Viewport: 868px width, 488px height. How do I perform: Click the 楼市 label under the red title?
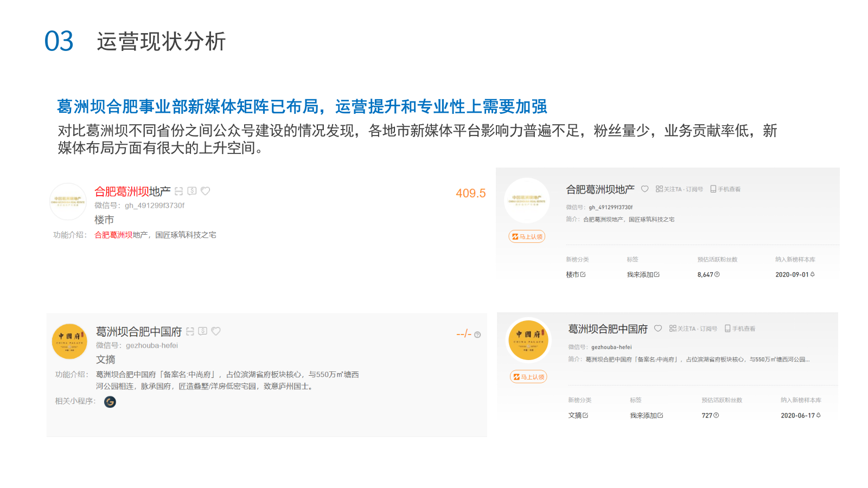[x=104, y=220]
